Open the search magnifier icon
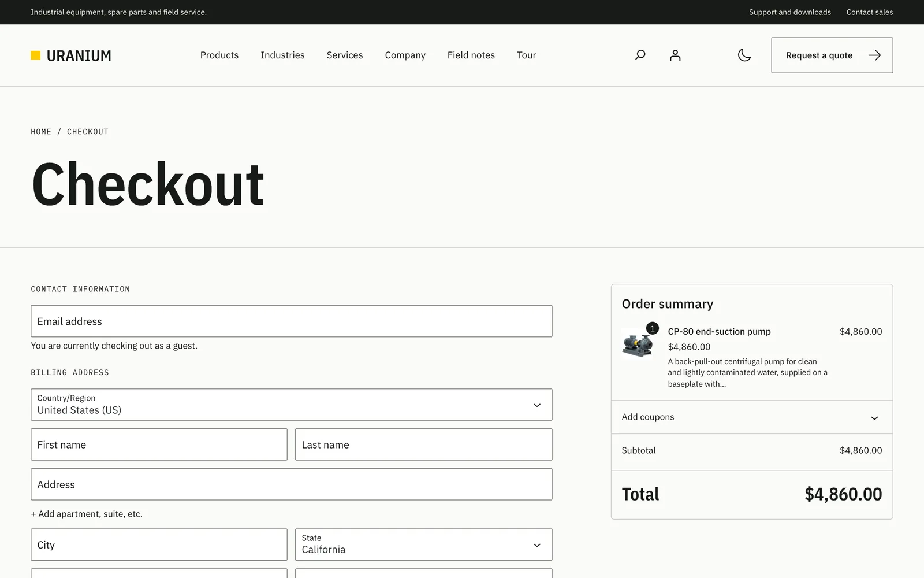This screenshot has height=578, width=924. click(x=640, y=55)
